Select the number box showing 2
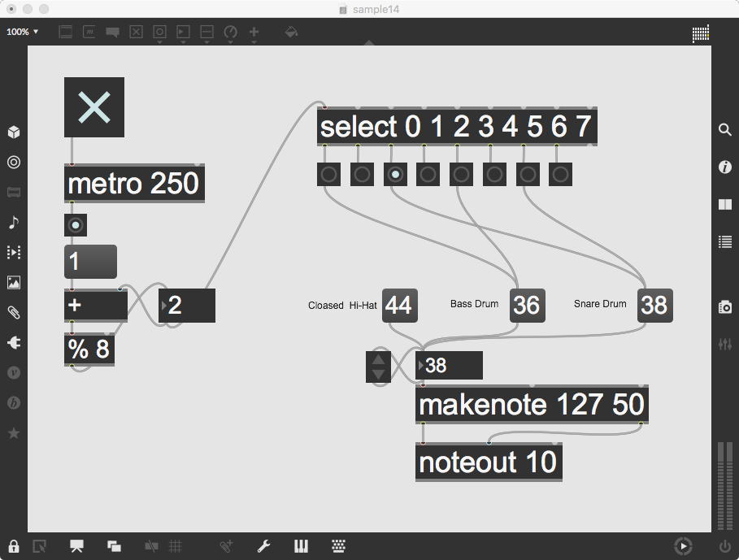This screenshot has width=739, height=560. pyautogui.click(x=187, y=306)
